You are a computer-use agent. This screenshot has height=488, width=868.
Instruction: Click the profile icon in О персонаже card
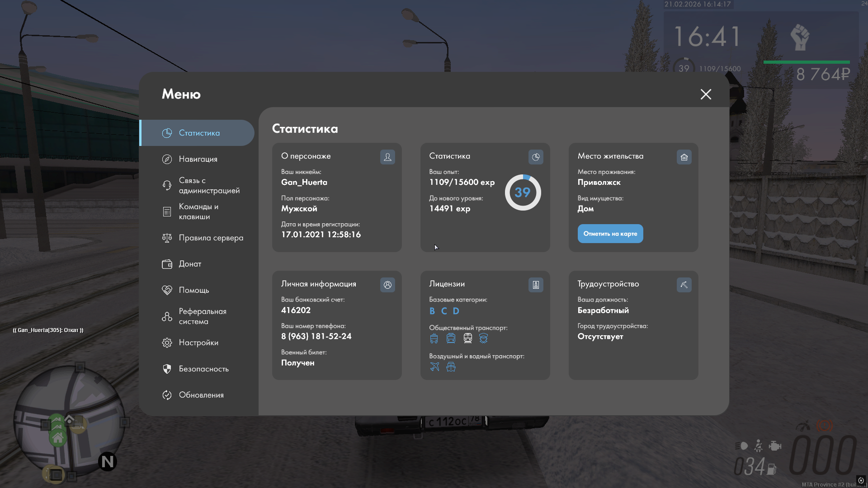tap(387, 157)
